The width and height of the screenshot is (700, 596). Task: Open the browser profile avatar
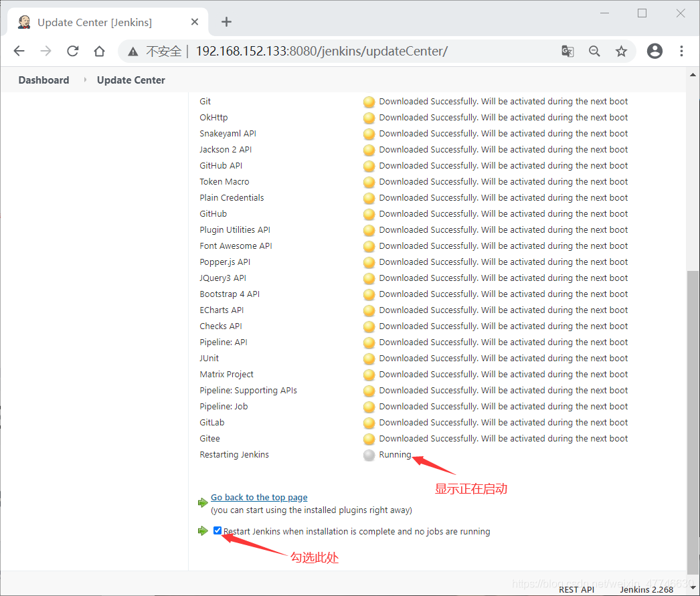pyautogui.click(x=654, y=52)
